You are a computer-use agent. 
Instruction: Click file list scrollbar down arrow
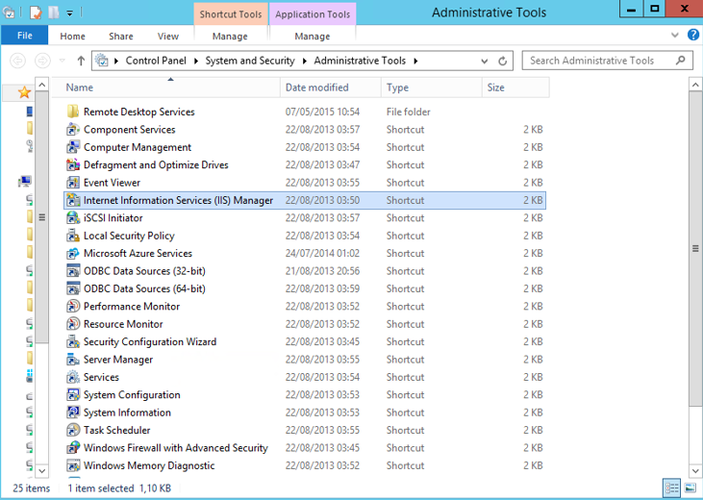(695, 471)
